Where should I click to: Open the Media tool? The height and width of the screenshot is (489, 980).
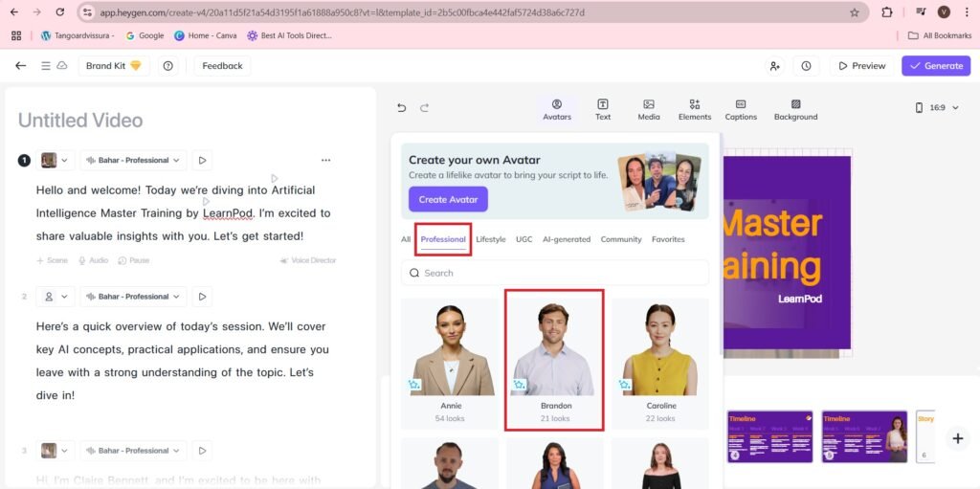tap(649, 109)
